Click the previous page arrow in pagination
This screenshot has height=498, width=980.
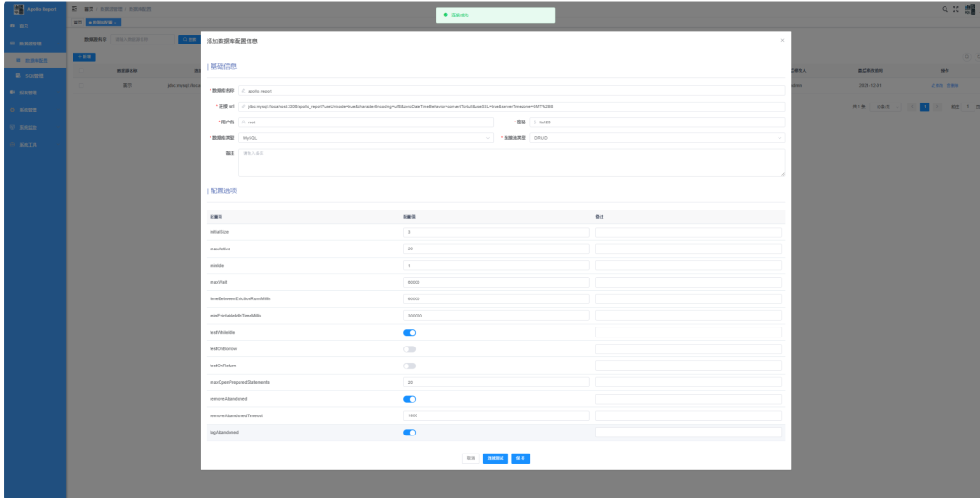(x=912, y=107)
